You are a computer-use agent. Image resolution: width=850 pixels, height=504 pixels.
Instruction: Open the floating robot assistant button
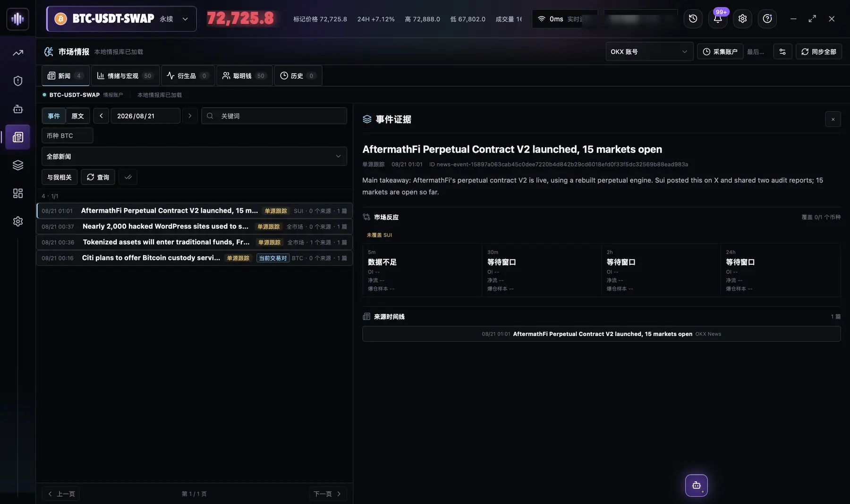point(696,485)
